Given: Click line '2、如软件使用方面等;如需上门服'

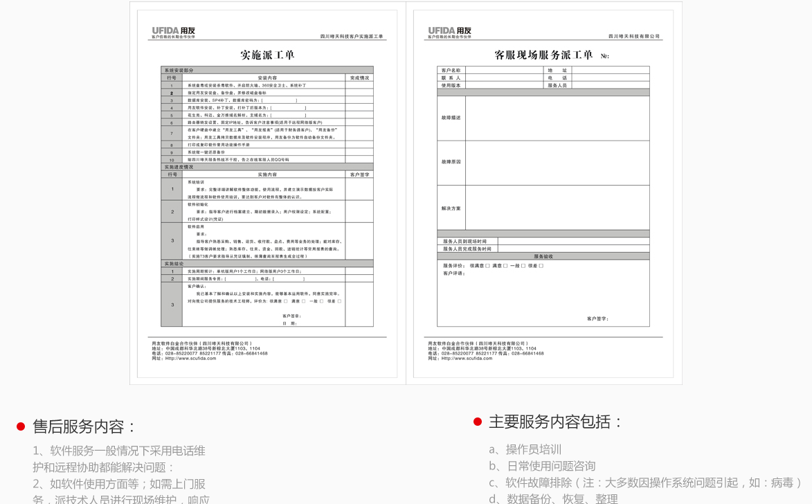Looking at the screenshot, I should 119,484.
